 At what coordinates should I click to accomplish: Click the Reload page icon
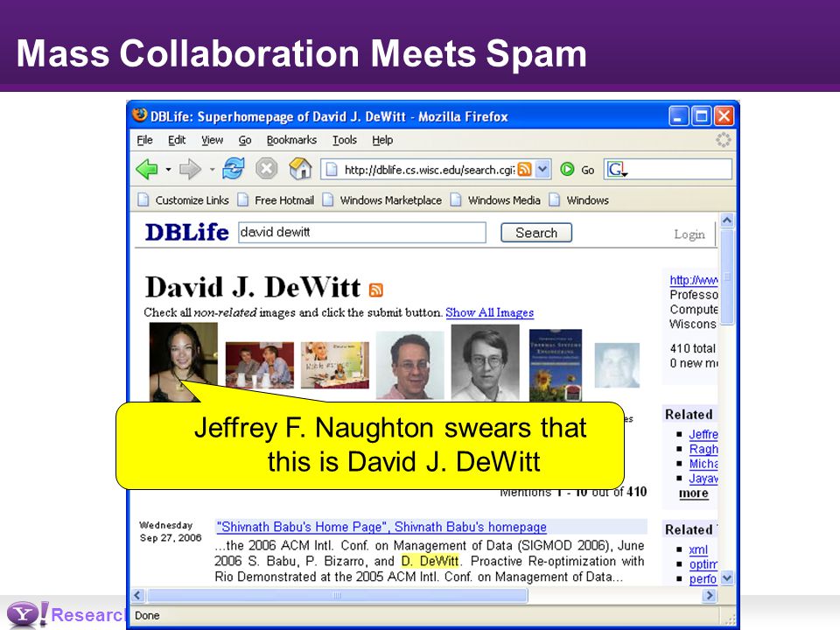(234, 169)
